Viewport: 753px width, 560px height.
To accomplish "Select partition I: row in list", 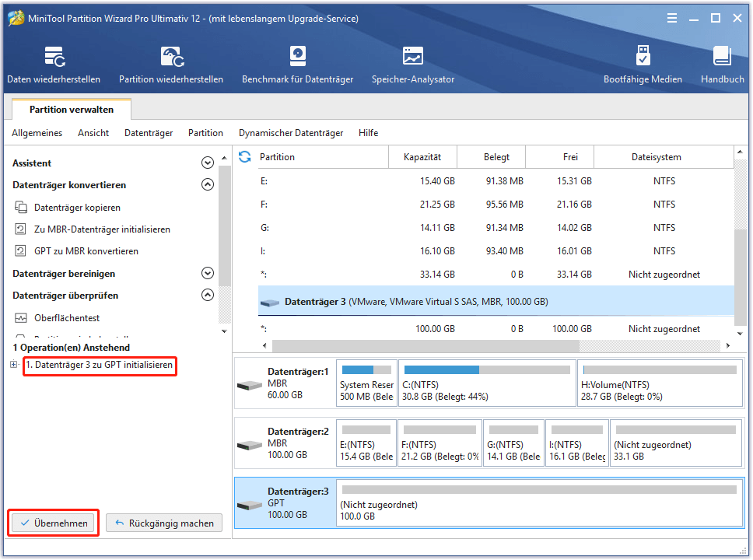I will (496, 251).
